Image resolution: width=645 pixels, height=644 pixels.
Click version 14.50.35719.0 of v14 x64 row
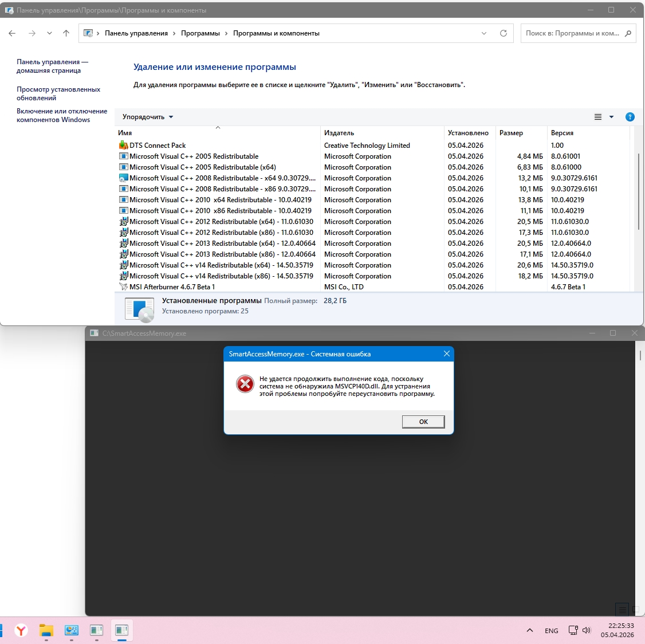[572, 265]
